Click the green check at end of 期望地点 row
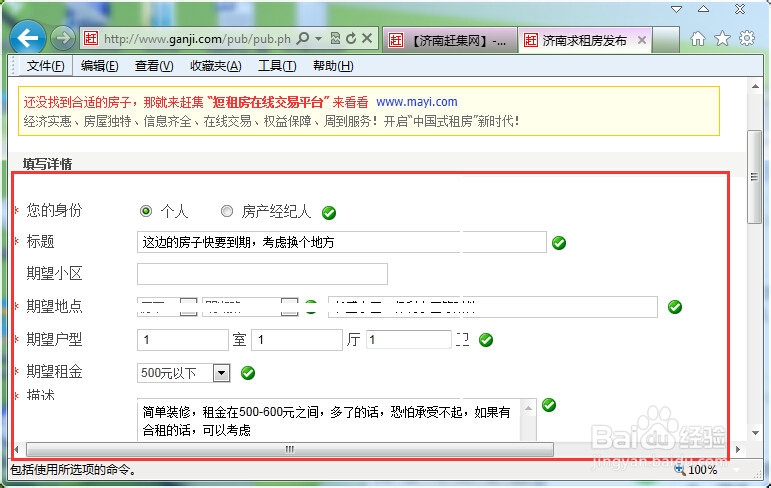This screenshot has height=488, width=771. 675,307
